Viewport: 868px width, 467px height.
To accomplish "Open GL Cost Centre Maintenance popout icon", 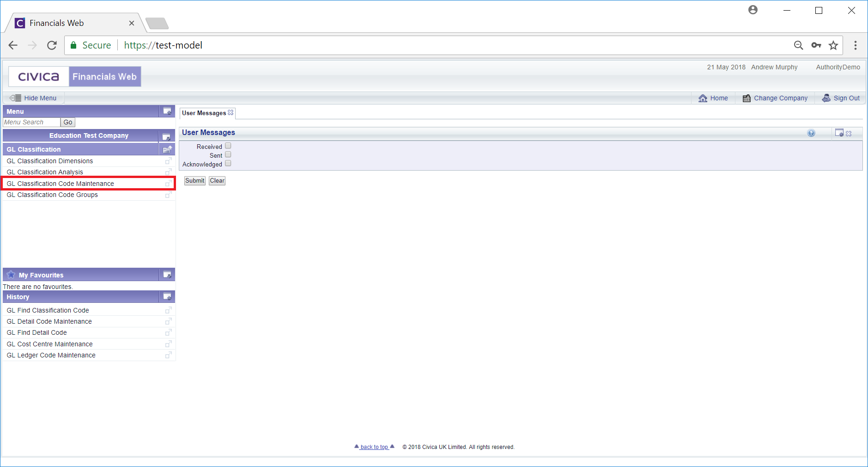I will point(169,344).
